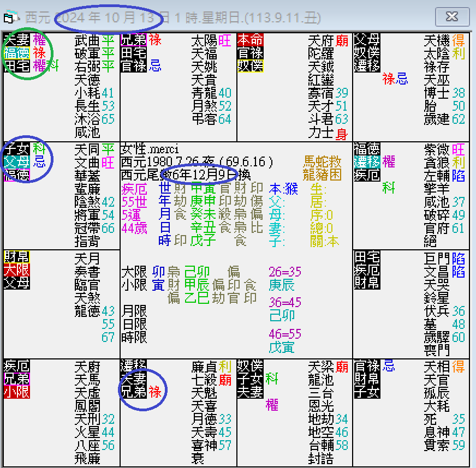Click the 歲驛 entry beside 60
Viewport: 476px width, 468px height.
click(437, 337)
